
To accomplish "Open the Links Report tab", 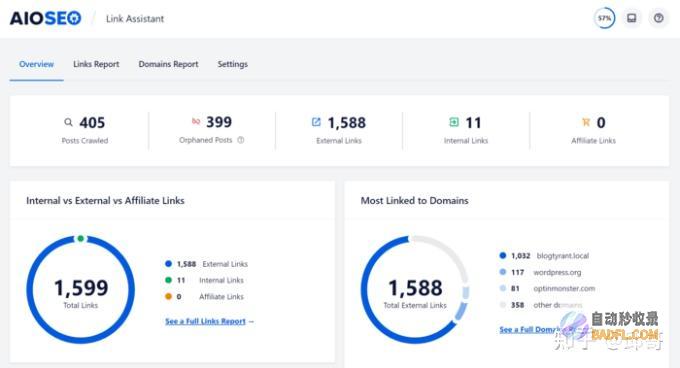I will 96,64.
